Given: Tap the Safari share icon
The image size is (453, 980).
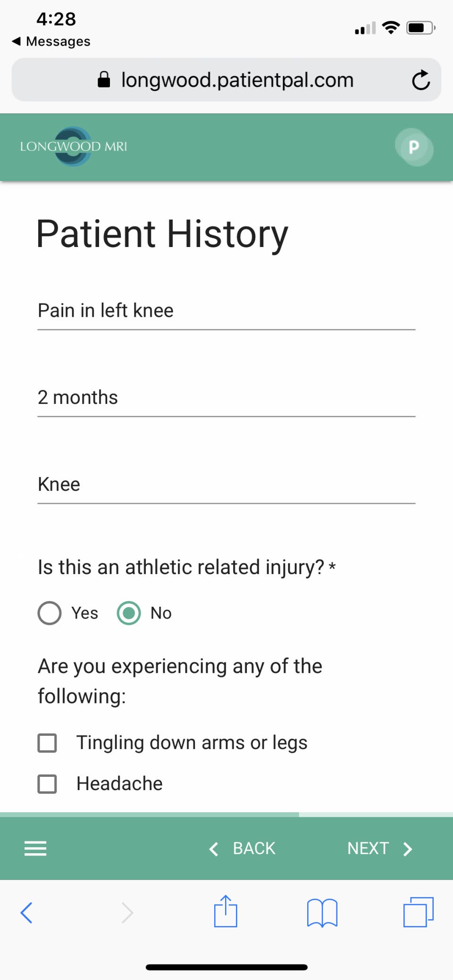Looking at the screenshot, I should [x=226, y=912].
